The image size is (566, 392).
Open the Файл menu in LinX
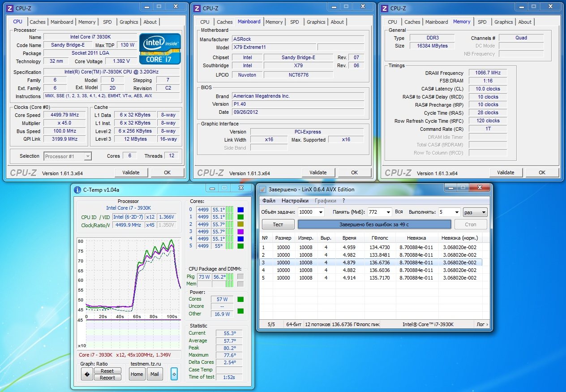(269, 201)
